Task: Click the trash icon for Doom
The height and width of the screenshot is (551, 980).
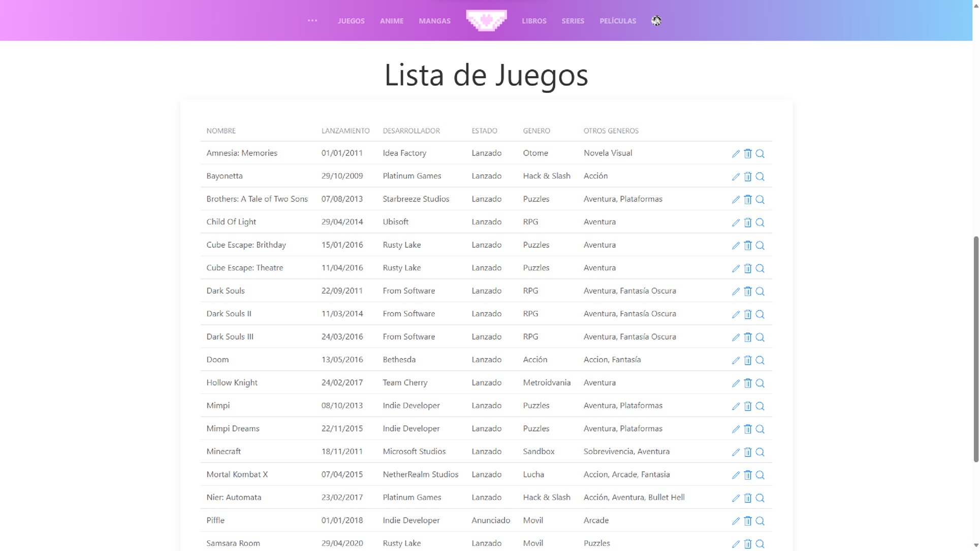Action: point(747,360)
